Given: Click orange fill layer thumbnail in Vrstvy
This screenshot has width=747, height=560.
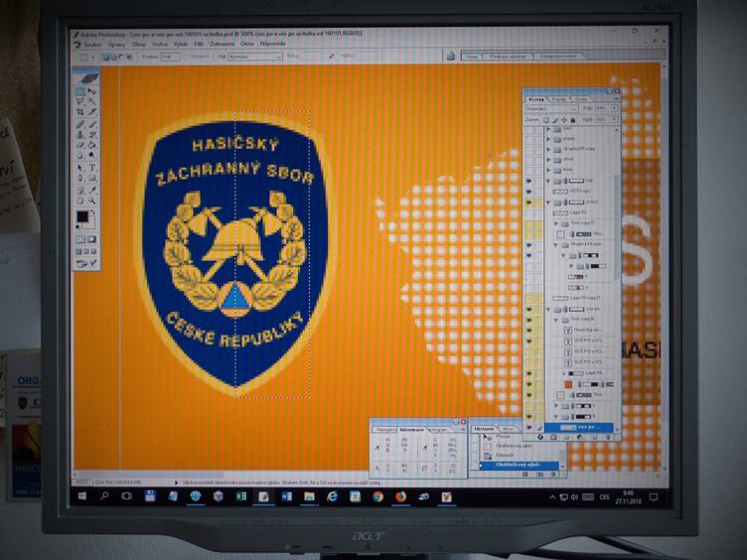Looking at the screenshot, I should tap(568, 384).
